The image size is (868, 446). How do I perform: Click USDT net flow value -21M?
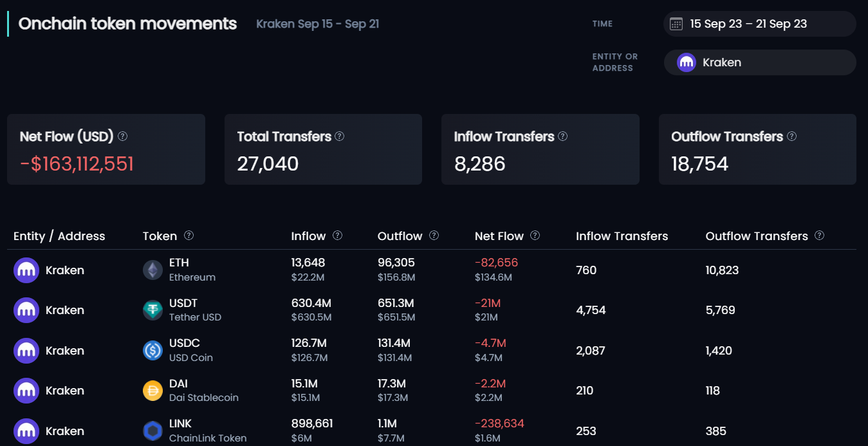pyautogui.click(x=488, y=303)
